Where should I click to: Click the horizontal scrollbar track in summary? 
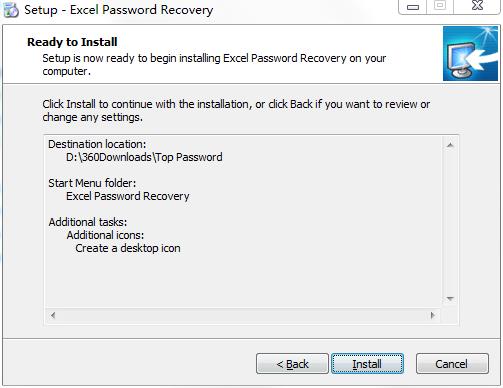[243, 315]
